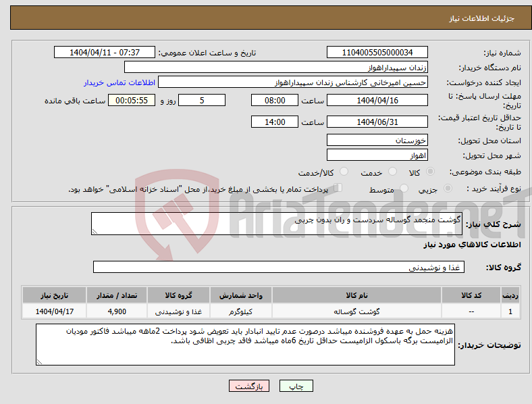The height and width of the screenshot is (404, 532).
Task: Click the requester field حسین امیرخانی
Action: 293,82
